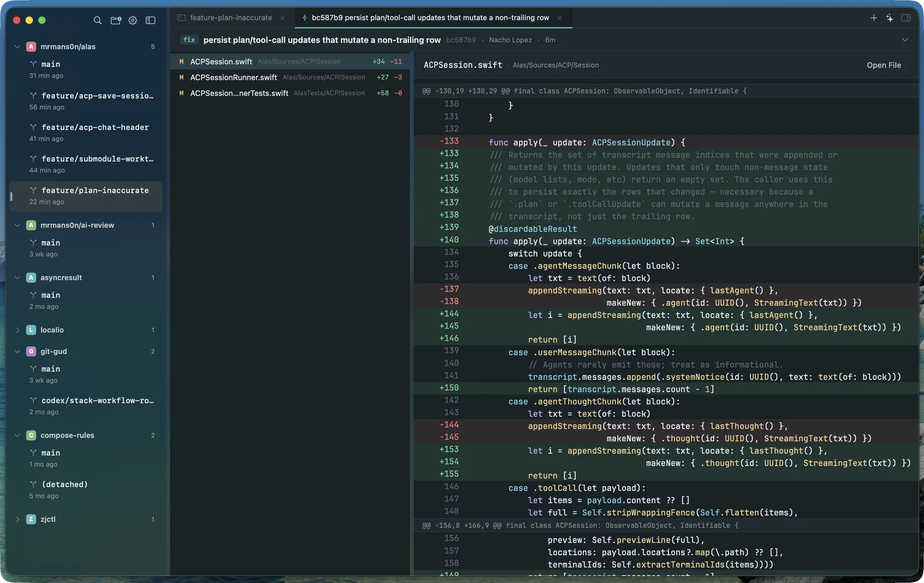
Task: Collapse the mrmans0n/alas repository group
Action: coord(18,47)
